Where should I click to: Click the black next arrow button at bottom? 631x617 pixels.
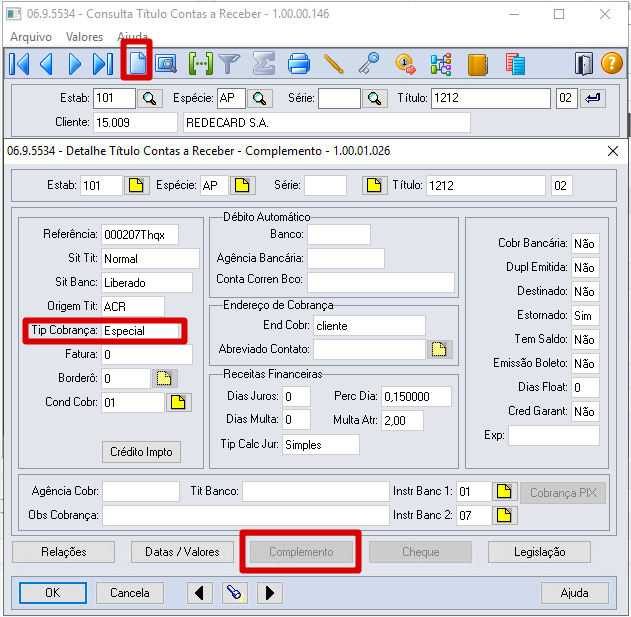[x=270, y=593]
